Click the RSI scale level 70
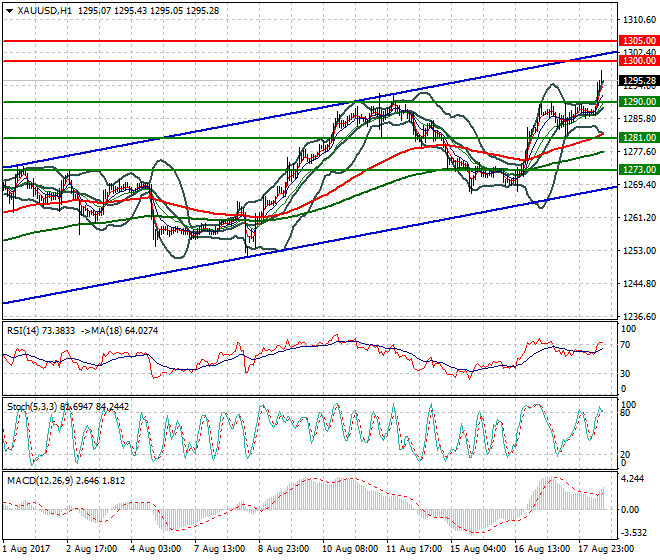 (625, 345)
